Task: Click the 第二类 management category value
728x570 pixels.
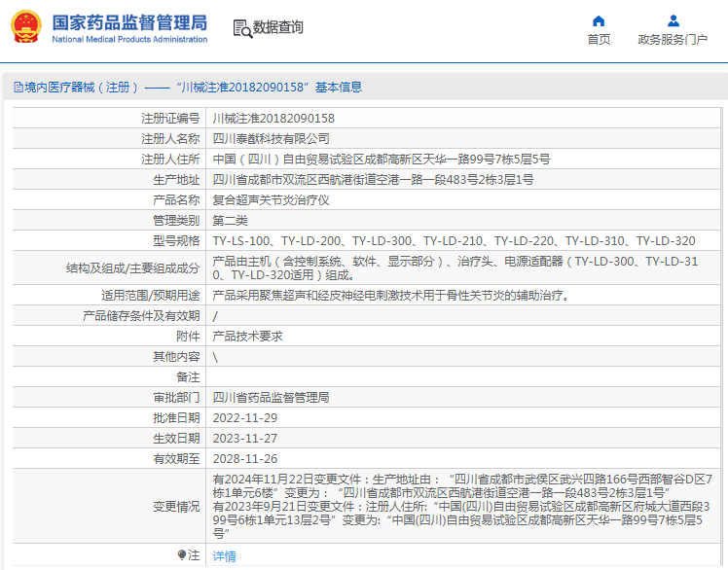Action: (231, 221)
